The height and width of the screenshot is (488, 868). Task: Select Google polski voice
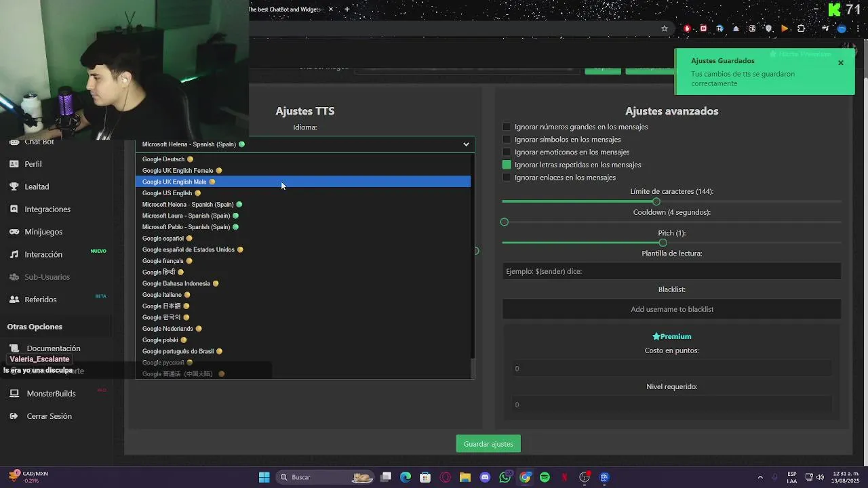(x=302, y=340)
